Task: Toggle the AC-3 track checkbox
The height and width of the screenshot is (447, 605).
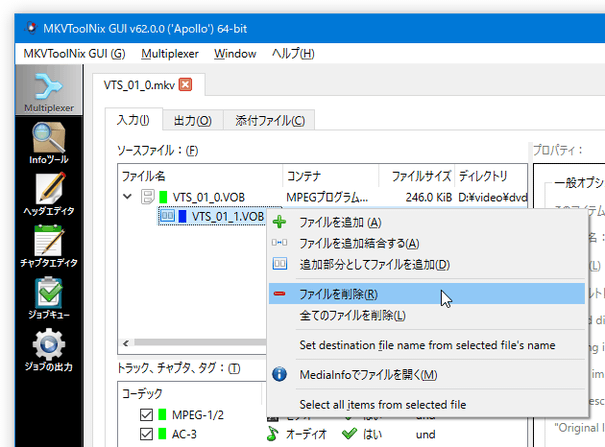Action: coord(146,434)
